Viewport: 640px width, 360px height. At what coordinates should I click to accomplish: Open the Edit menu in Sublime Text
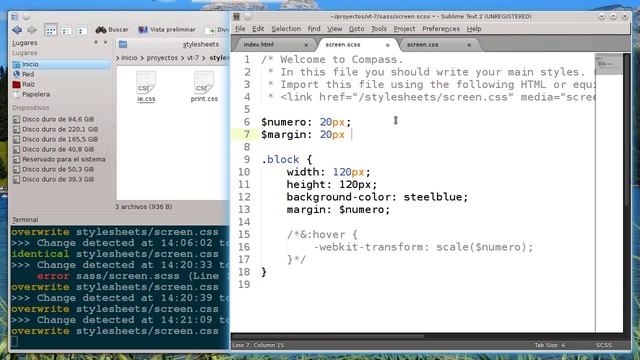(258, 29)
